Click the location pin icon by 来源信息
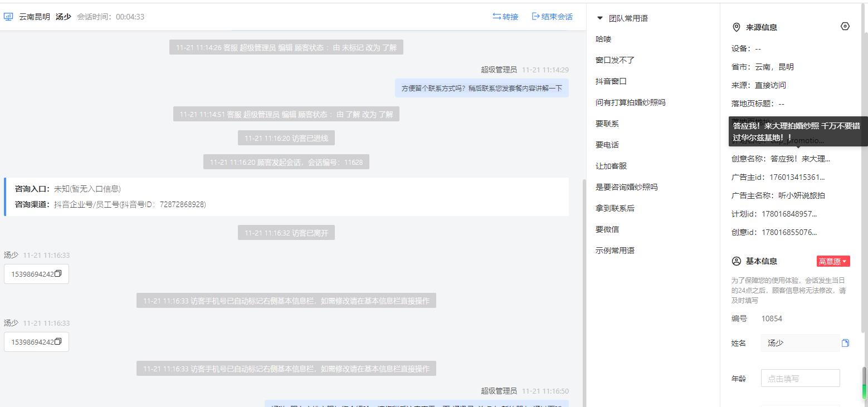The image size is (868, 407). coord(736,27)
